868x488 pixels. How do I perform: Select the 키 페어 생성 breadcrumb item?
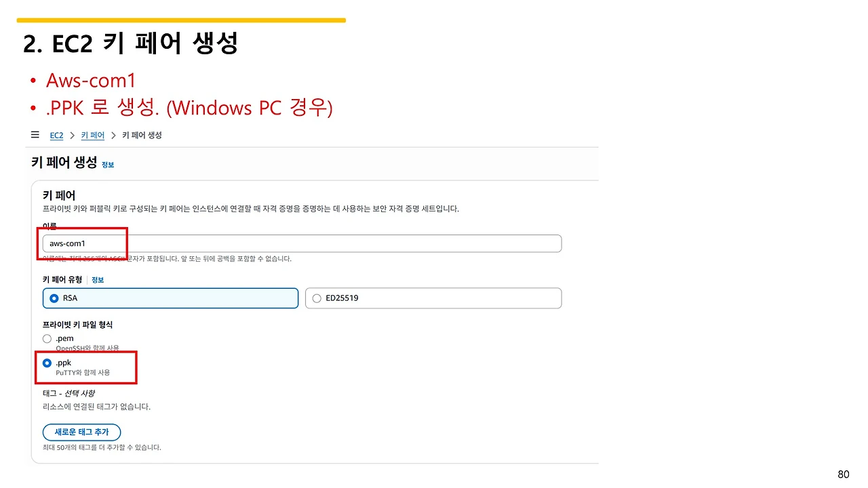(142, 136)
